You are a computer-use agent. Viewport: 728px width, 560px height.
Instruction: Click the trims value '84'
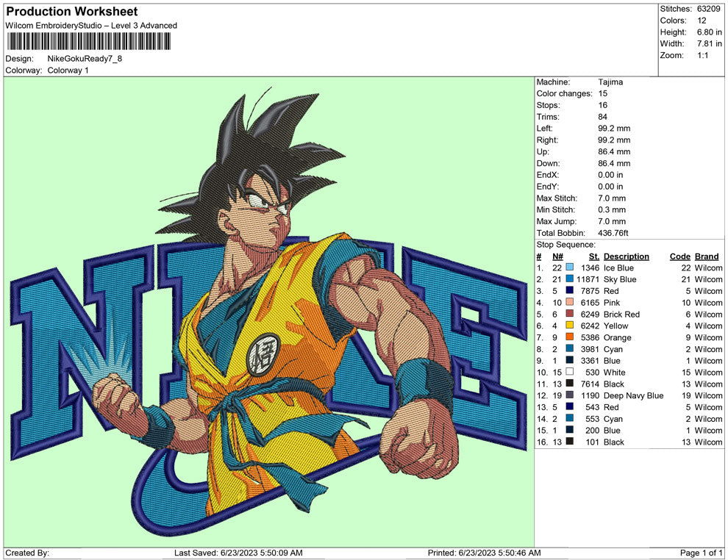click(603, 117)
